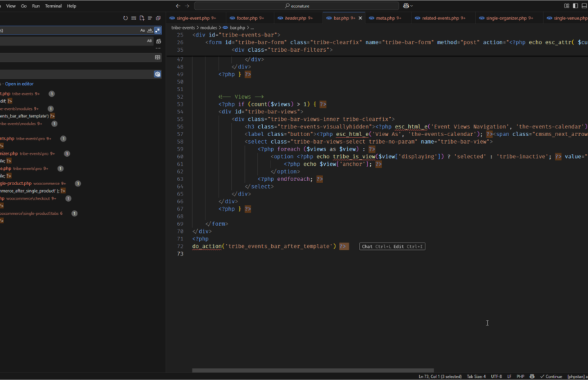Switch to header.php tab
Image resolution: width=588 pixels, height=380 pixels.
coord(299,18)
